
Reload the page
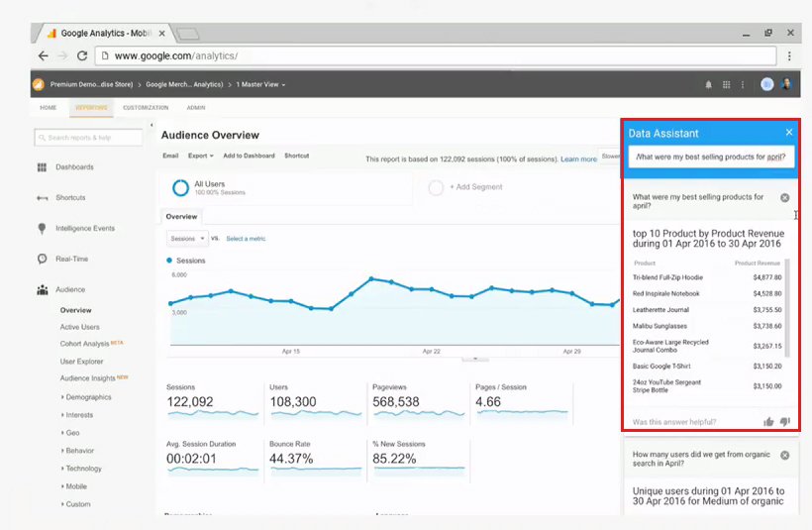click(82, 55)
